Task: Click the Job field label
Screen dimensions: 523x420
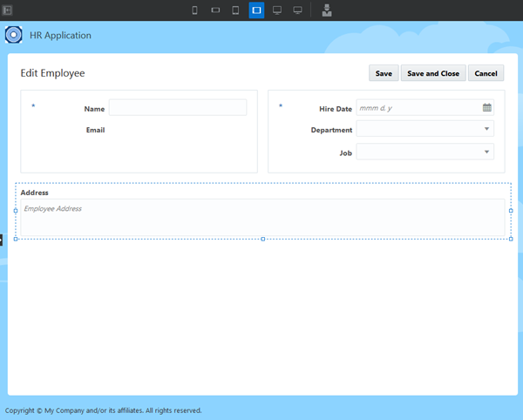Action: pos(346,153)
